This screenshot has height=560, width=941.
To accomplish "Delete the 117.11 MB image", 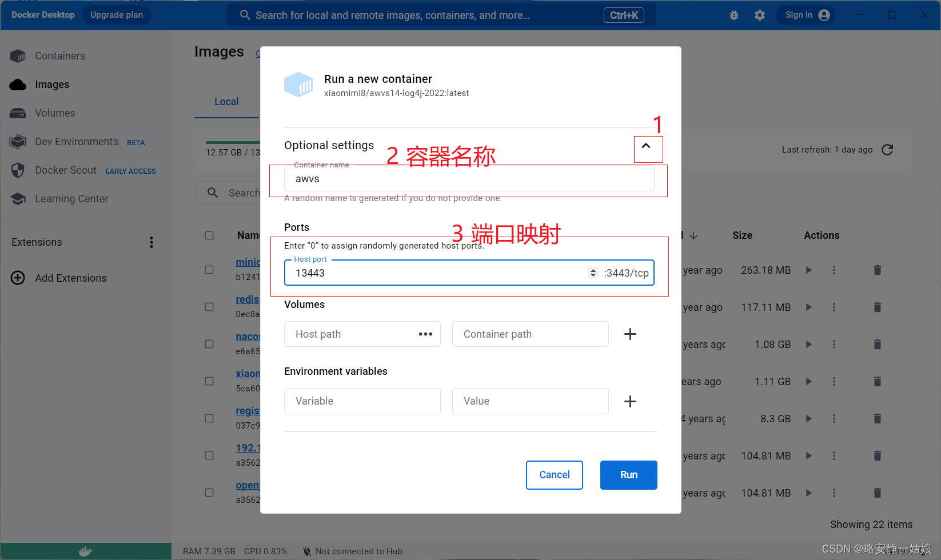I will click(x=878, y=307).
